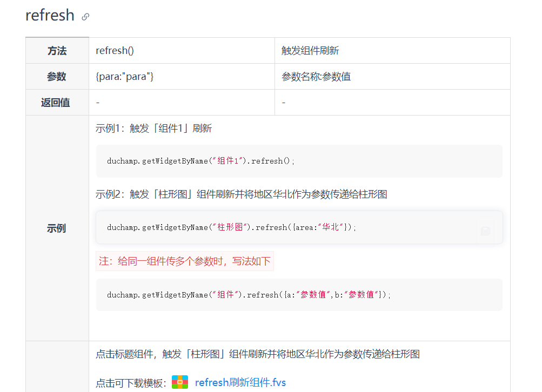This screenshot has height=392, width=542.
Task: Click the 触发组件刷新 description cell
Action: tap(392, 51)
